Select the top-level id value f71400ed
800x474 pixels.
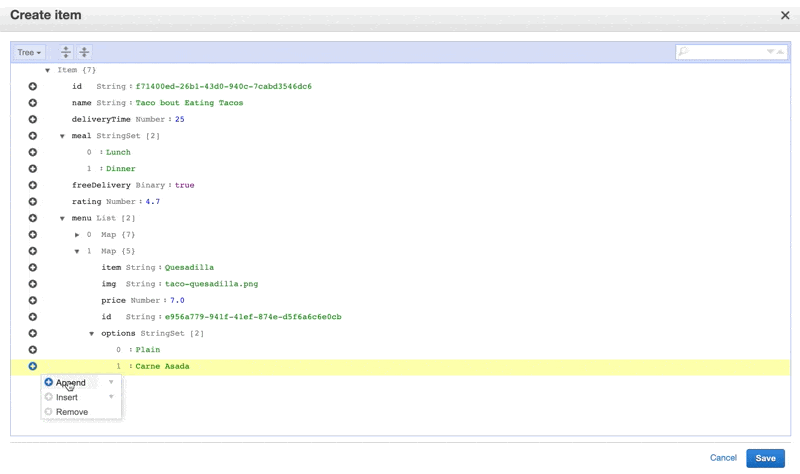[x=223, y=86]
